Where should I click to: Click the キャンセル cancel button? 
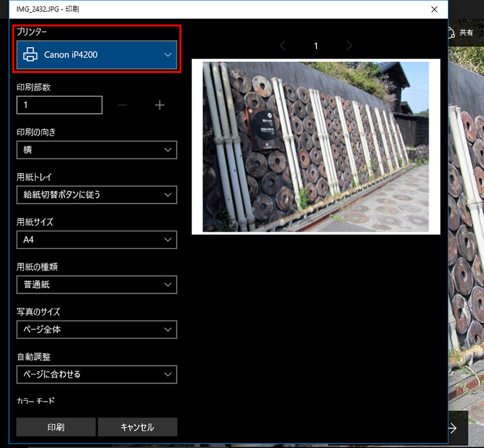137,427
